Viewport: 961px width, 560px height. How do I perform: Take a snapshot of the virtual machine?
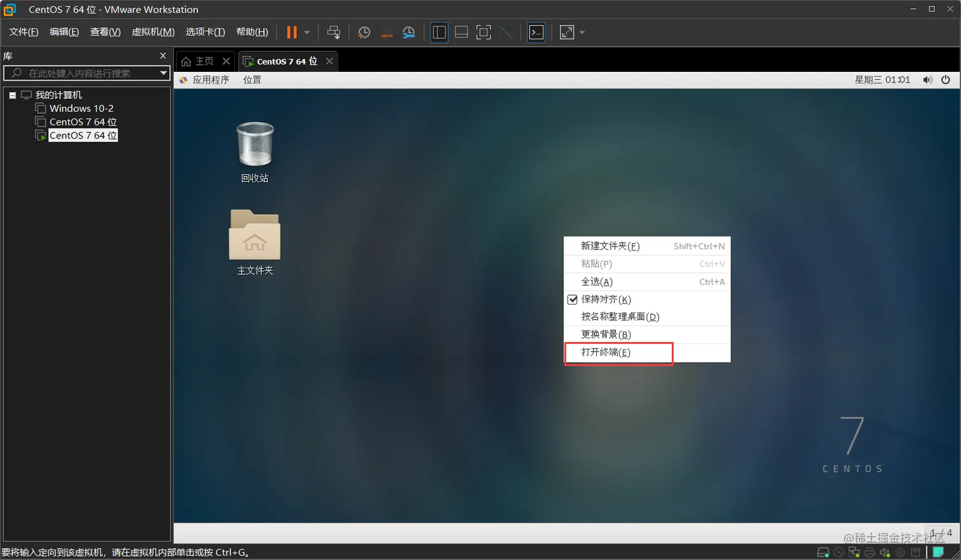pyautogui.click(x=364, y=32)
